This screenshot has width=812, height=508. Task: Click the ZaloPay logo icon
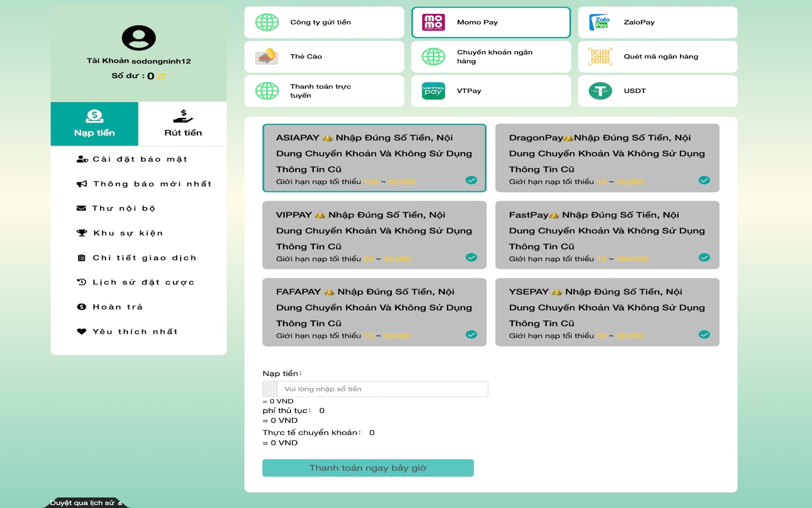tap(600, 22)
